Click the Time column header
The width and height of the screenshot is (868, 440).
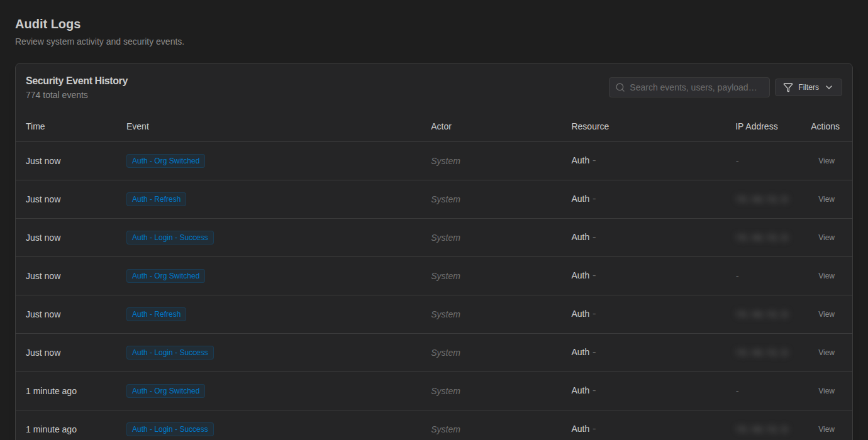coord(35,126)
